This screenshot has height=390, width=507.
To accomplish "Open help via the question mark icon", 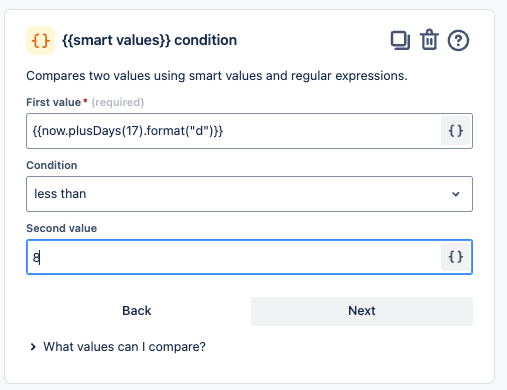I will [458, 40].
